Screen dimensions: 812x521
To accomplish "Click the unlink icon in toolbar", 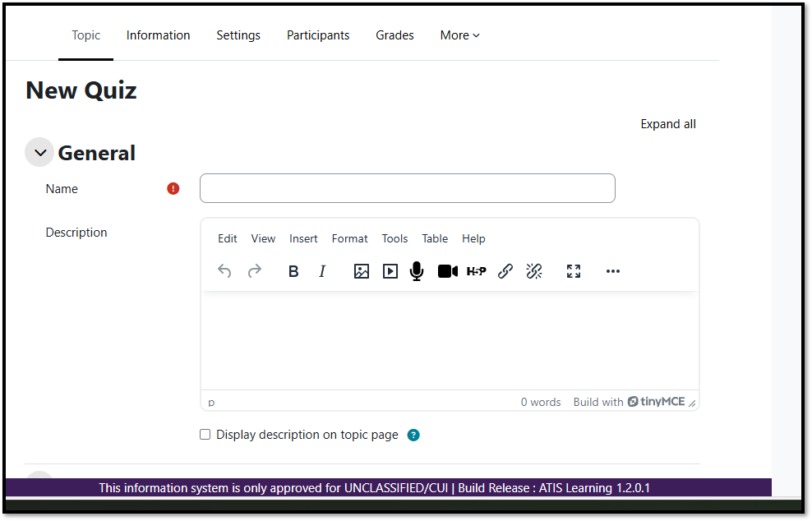I will (x=534, y=271).
